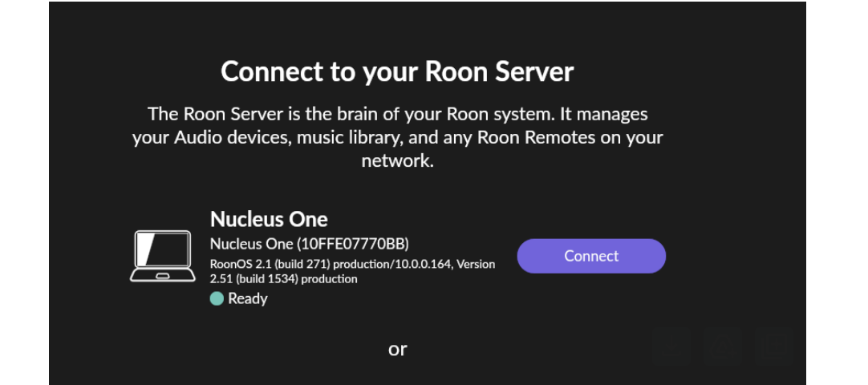Click the 'or' separator text

(x=397, y=349)
